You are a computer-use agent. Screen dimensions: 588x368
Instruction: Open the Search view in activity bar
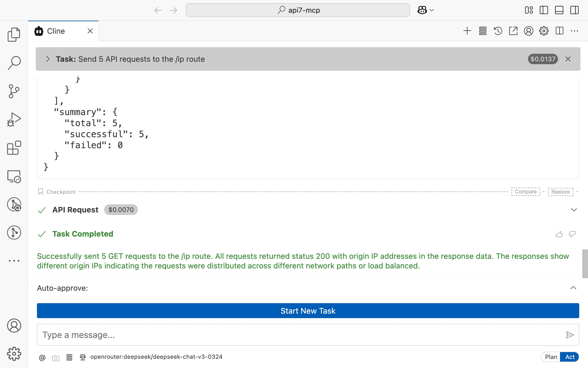point(14,63)
